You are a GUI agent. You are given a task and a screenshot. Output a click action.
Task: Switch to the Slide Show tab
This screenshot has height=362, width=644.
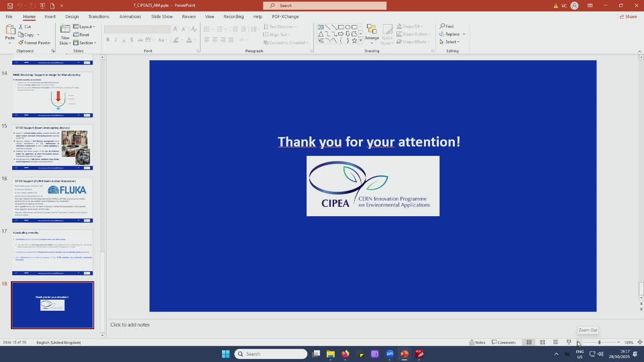pos(162,17)
